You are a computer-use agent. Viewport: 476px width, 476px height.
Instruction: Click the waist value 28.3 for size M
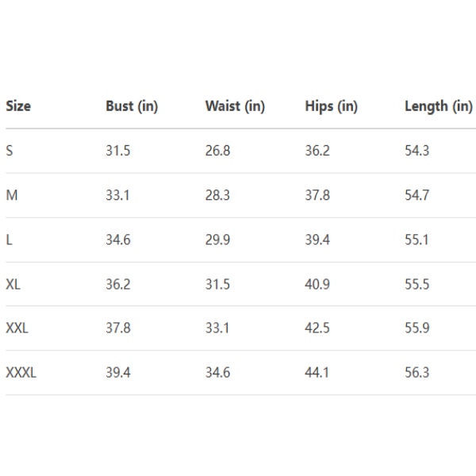pyautogui.click(x=217, y=195)
